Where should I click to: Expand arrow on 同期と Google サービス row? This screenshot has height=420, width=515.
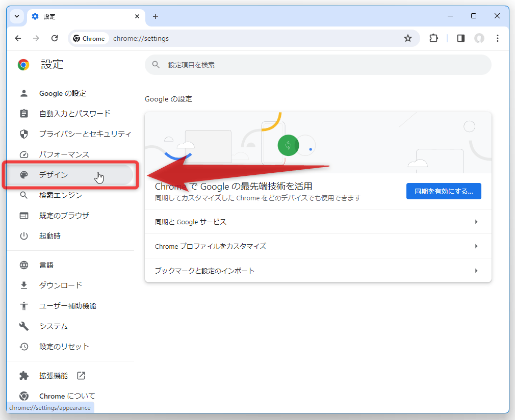[476, 222]
